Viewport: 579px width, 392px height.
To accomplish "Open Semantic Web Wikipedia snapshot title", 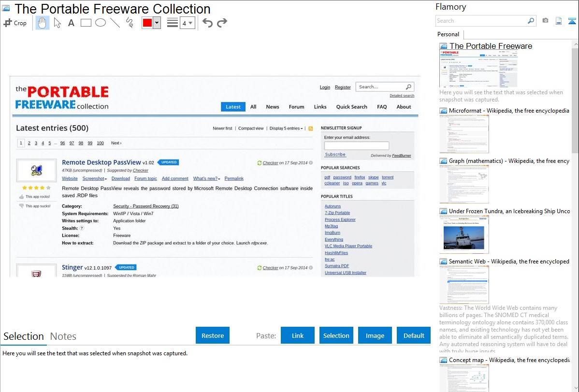I will (509, 261).
